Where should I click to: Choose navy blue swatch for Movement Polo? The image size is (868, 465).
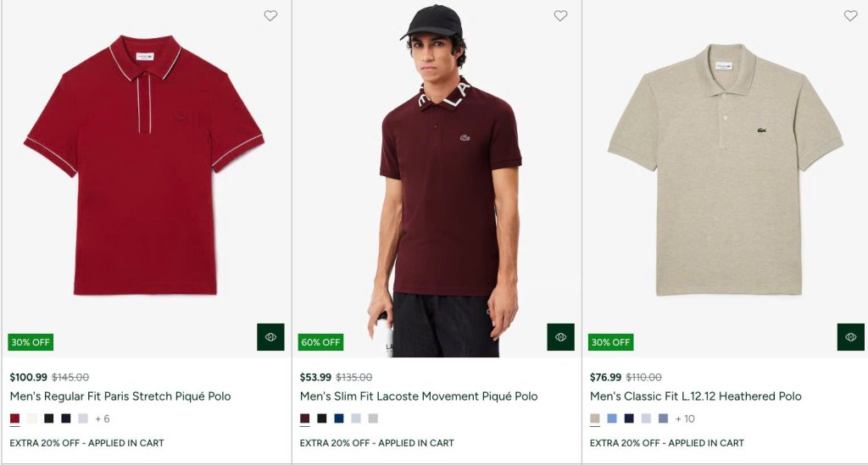339,418
